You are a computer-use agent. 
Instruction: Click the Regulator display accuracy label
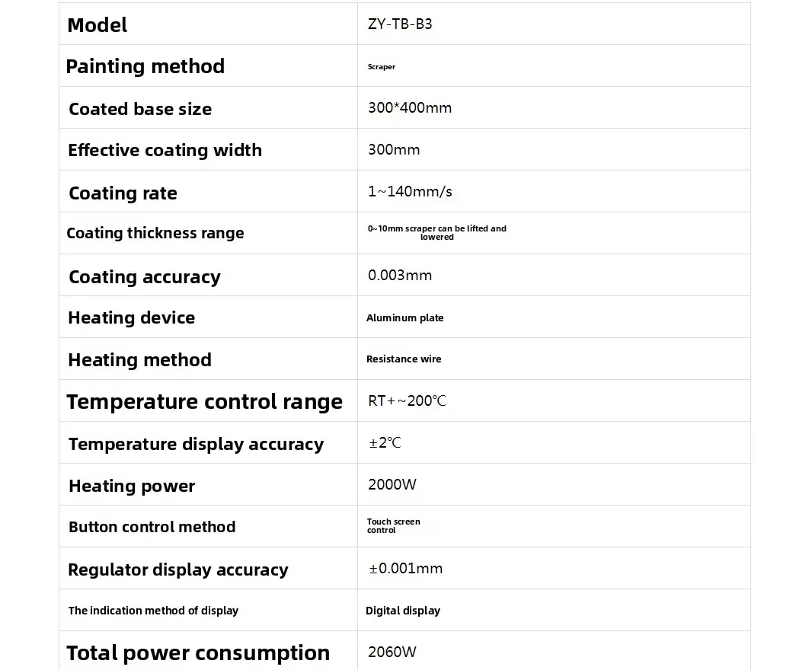coord(178,569)
